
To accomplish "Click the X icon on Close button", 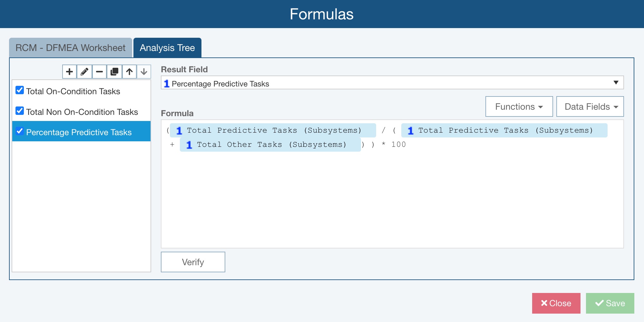I will (544, 303).
